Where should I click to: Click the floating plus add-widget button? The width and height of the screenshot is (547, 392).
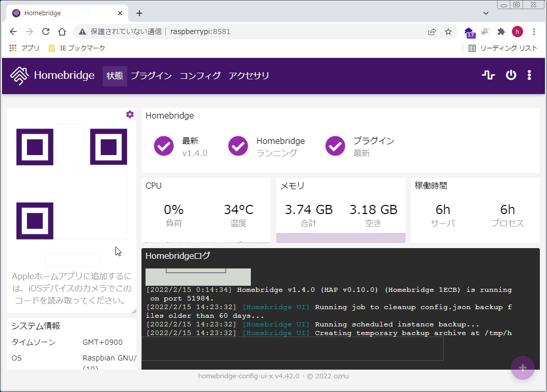click(523, 368)
